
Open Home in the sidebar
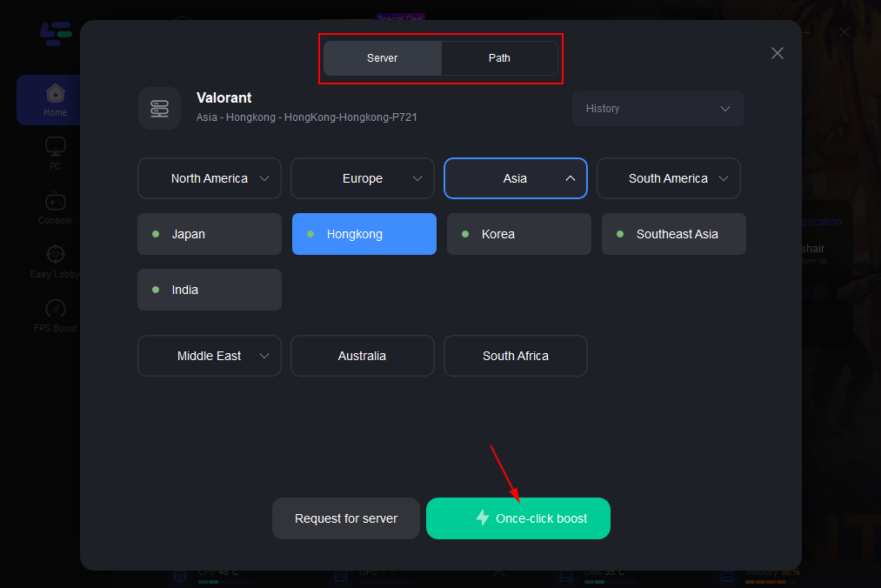55,100
